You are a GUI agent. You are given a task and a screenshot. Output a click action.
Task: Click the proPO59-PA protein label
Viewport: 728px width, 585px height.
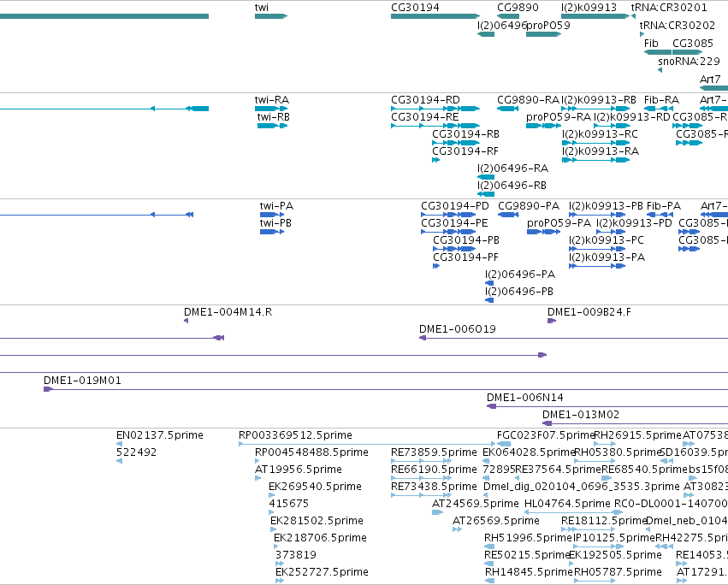[x=559, y=223]
